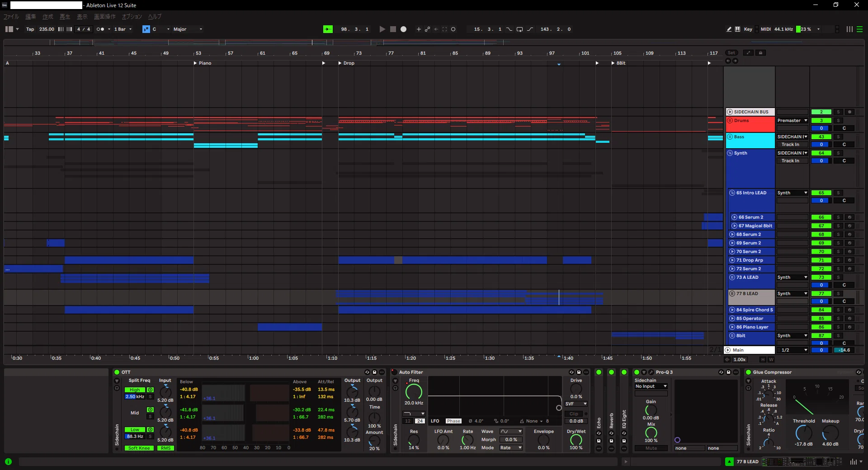Disable the Glue Compressor device
The width and height of the screenshot is (868, 470).
[748, 372]
